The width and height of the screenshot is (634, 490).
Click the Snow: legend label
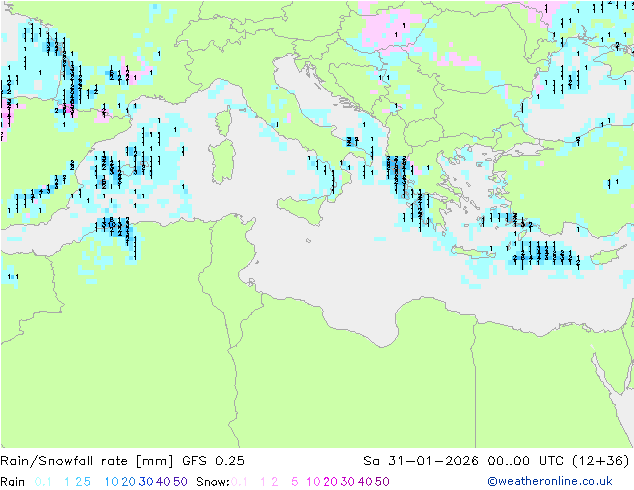[213, 482]
